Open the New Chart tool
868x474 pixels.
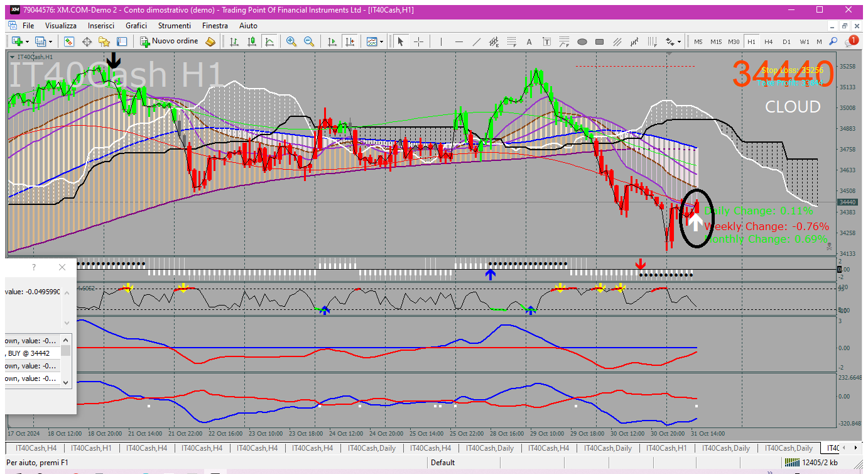click(x=16, y=41)
